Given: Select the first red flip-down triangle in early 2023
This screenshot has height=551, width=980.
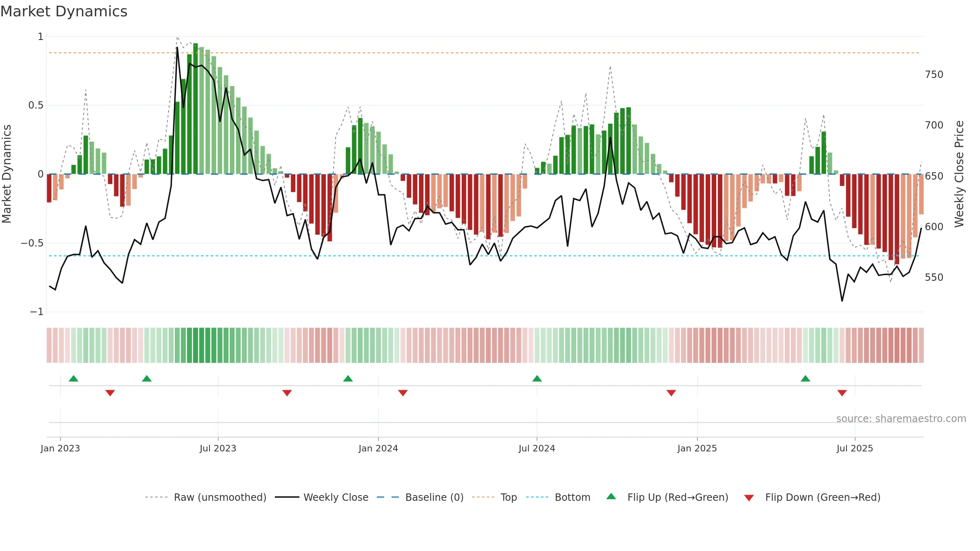Looking at the screenshot, I should (x=110, y=393).
